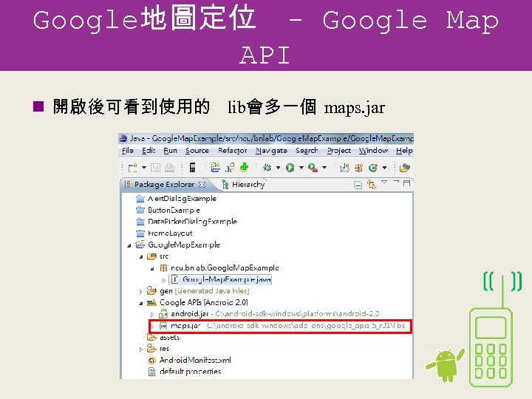Click the Save disk icon

(x=155, y=168)
